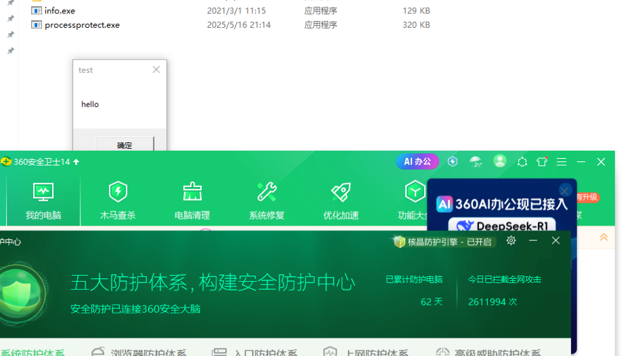Click the hexagon lightning icon in 360 title bar
The width and height of the screenshot is (644, 356).
pyautogui.click(x=453, y=161)
